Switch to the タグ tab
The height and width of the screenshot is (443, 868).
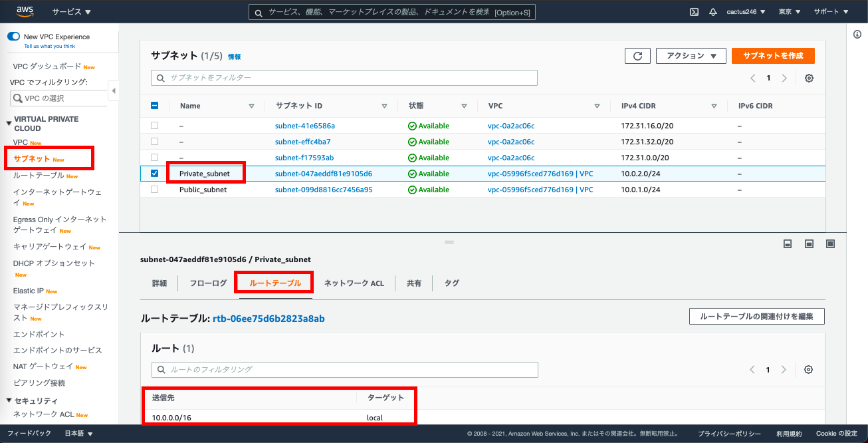click(452, 283)
